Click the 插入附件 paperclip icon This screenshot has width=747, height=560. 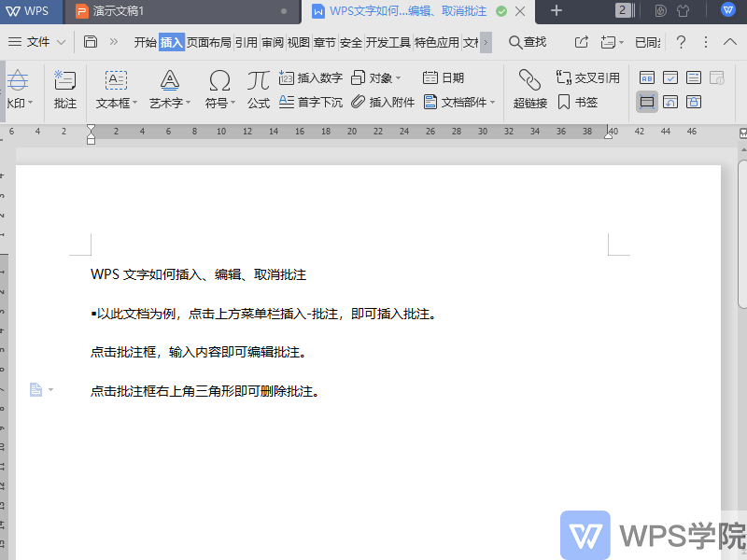359,103
